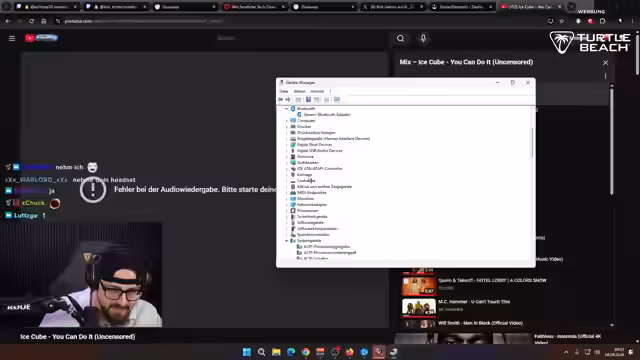This screenshot has width=640, height=360.
Task: Activate YouTube voice search microphone
Action: (x=423, y=38)
